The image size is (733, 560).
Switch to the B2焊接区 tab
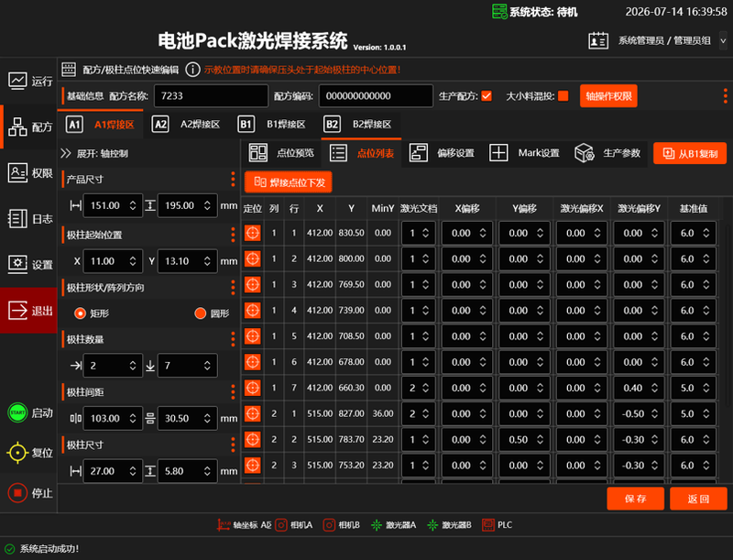358,125
